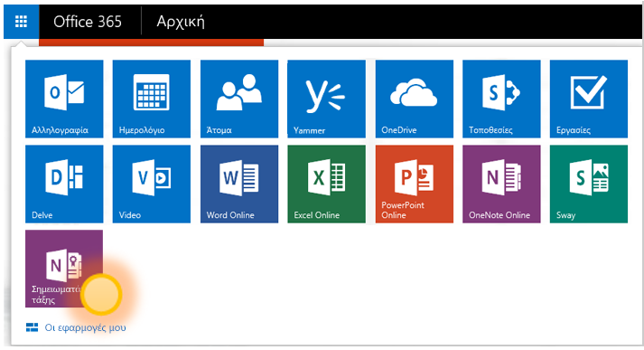Launch Excel Online tile
This screenshot has height=350, width=644.
click(327, 184)
